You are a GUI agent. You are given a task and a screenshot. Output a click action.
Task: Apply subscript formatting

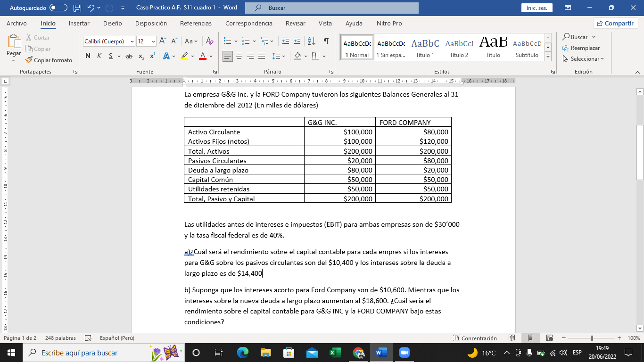[x=141, y=56]
